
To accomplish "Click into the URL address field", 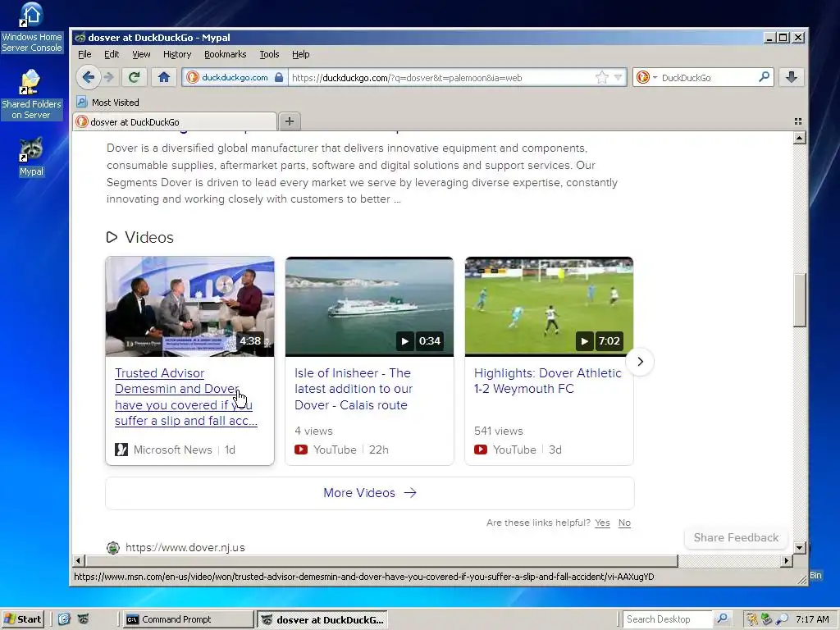I will click(441, 78).
